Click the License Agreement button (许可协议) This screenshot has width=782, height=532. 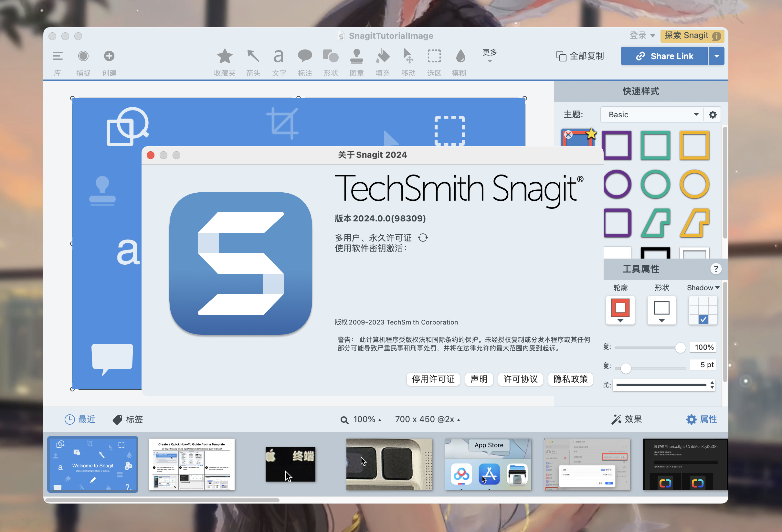tap(520, 379)
